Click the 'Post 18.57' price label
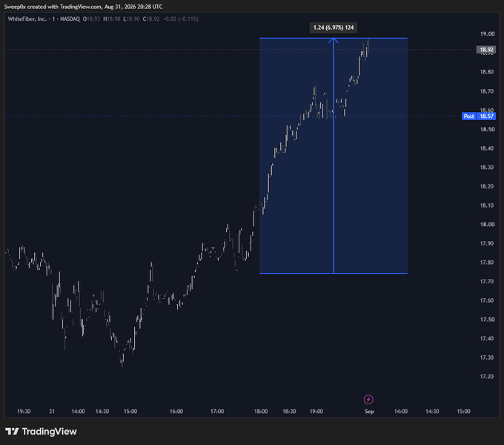Image resolution: width=504 pixels, height=445 pixels. click(479, 116)
